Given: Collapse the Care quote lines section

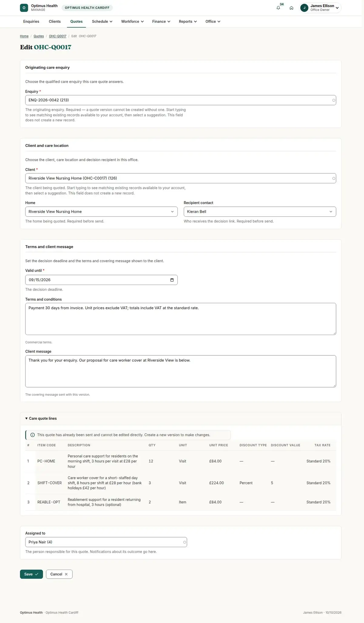Looking at the screenshot, I should (x=41, y=418).
